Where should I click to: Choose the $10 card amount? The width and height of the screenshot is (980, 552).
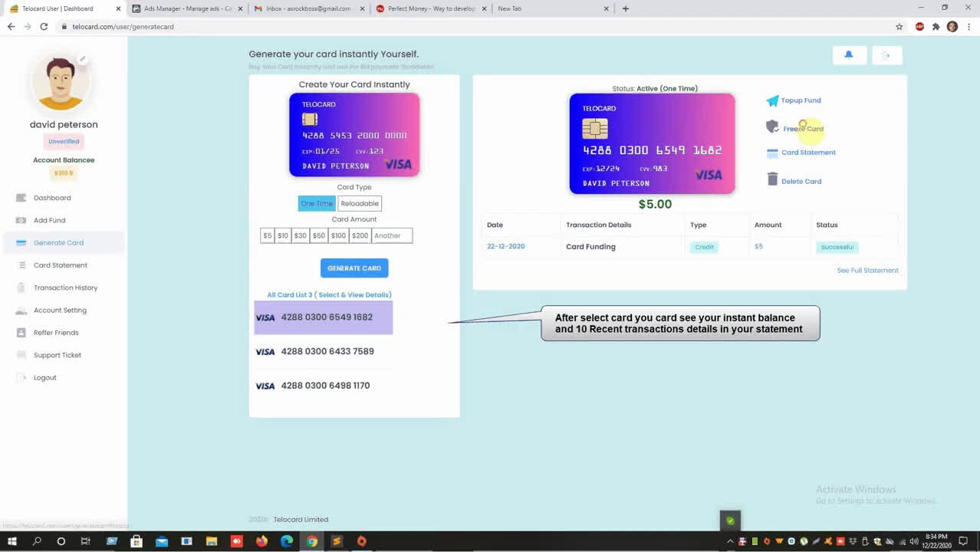click(283, 235)
